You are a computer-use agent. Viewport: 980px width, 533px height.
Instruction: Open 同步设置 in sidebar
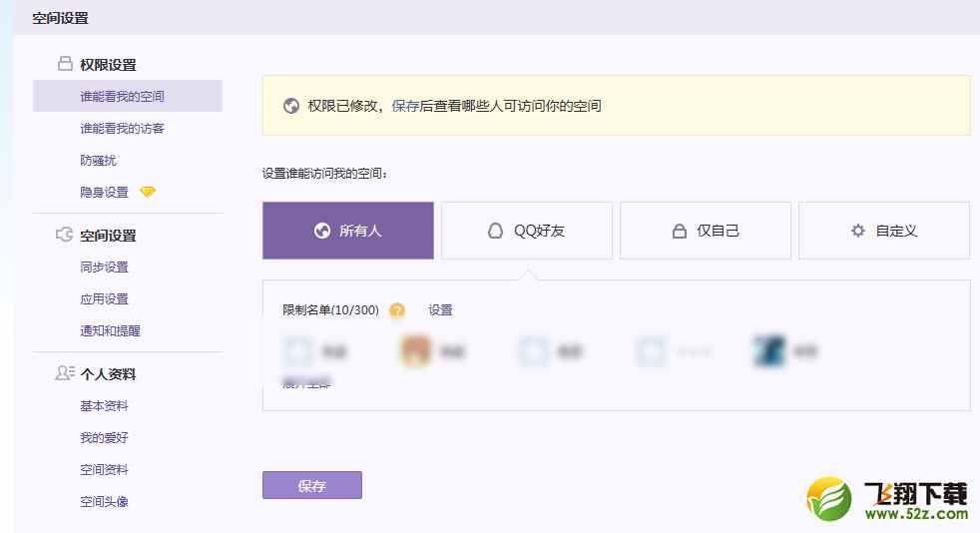(x=105, y=267)
